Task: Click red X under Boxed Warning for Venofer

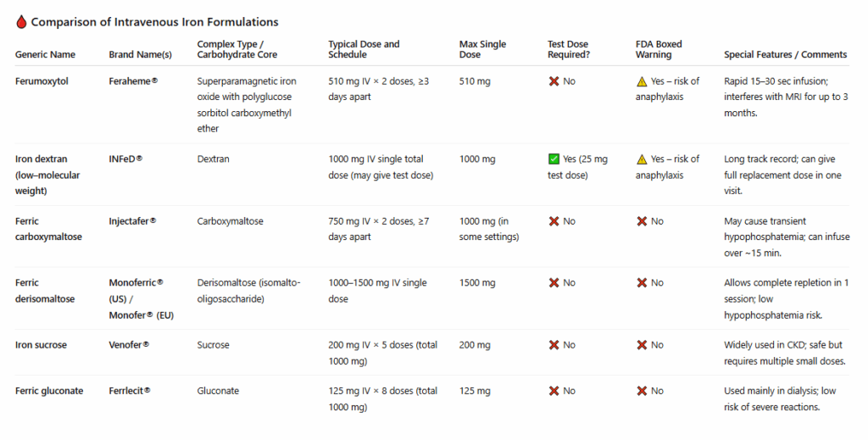Action: (642, 345)
